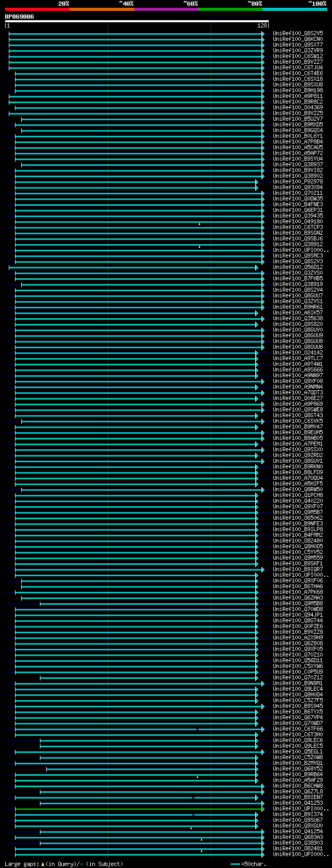Click the UniRef100_Q9SBJ6 hit label
The width and height of the screenshot is (332, 868).
coord(298,238)
